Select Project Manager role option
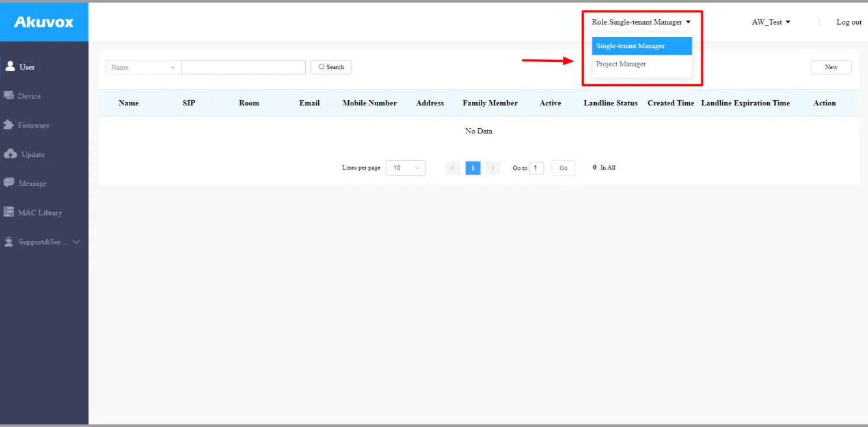 click(620, 64)
